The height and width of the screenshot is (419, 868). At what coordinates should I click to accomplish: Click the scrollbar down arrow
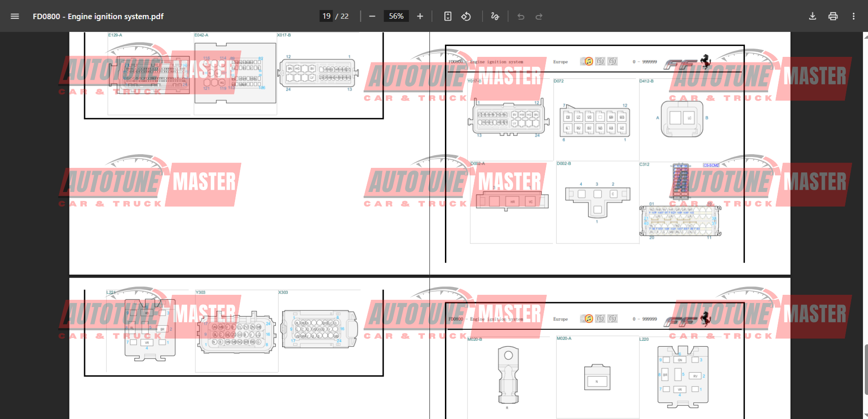866,415
